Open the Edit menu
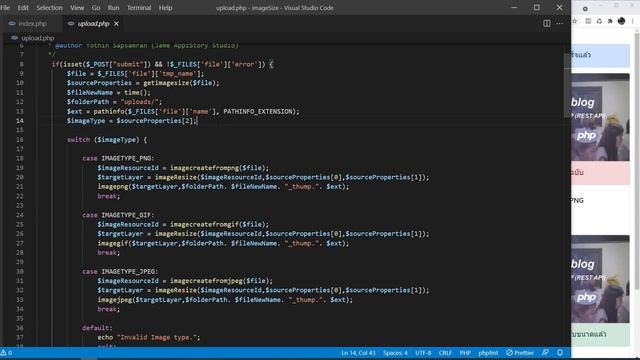This screenshot has height=360, width=640. click(23, 8)
